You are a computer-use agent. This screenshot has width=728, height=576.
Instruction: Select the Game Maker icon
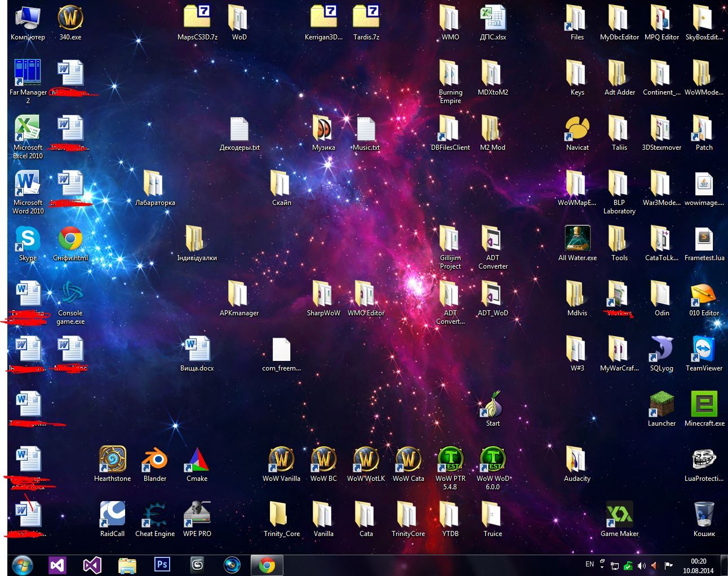tap(619, 515)
